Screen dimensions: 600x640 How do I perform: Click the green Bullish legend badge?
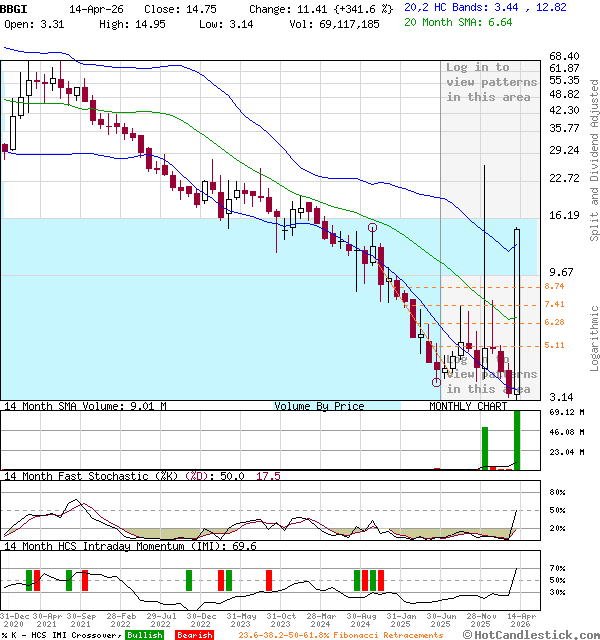[x=144, y=635]
